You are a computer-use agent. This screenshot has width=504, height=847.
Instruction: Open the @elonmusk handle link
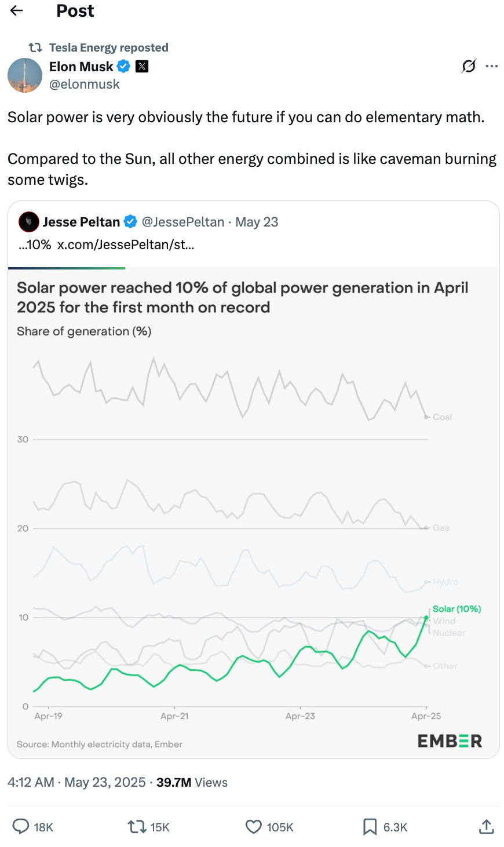85,84
